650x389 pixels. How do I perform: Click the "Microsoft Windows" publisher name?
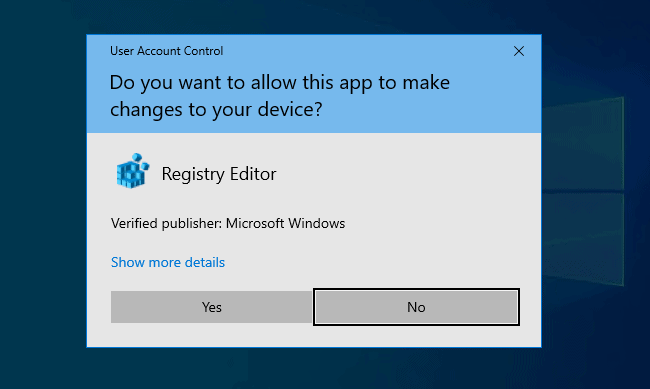(285, 223)
